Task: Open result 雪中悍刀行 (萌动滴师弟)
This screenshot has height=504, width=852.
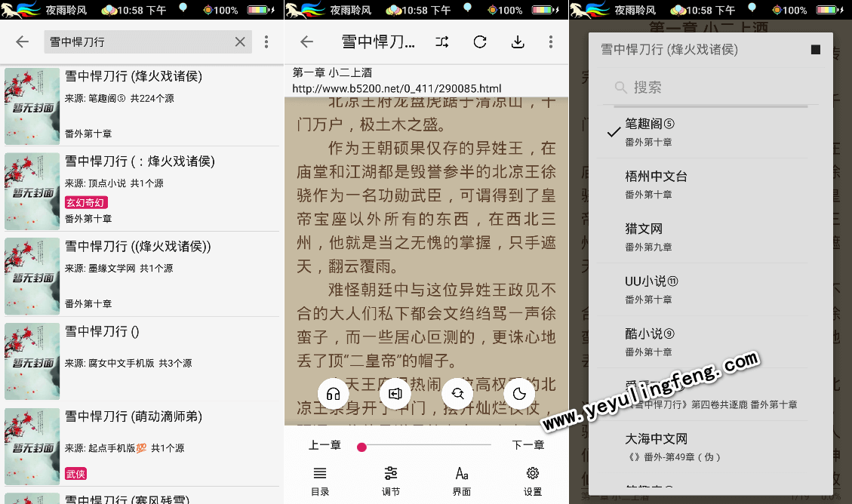Action: (142, 447)
